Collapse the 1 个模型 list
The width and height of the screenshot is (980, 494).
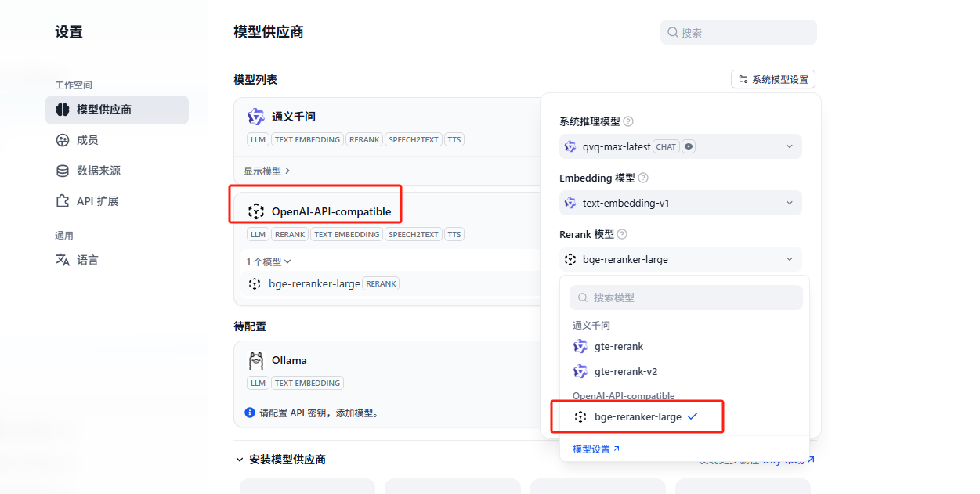tap(269, 261)
